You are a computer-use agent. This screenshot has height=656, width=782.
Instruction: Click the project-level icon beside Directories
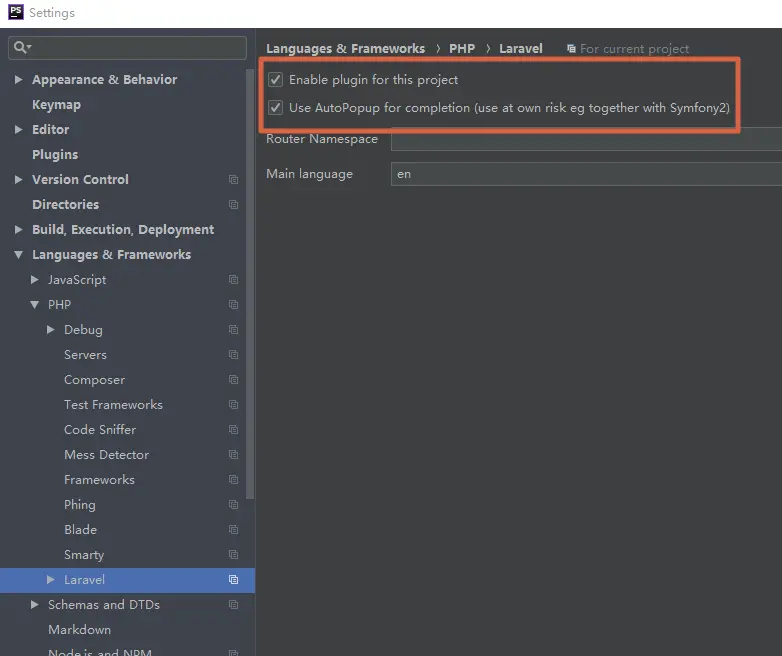[233, 205]
